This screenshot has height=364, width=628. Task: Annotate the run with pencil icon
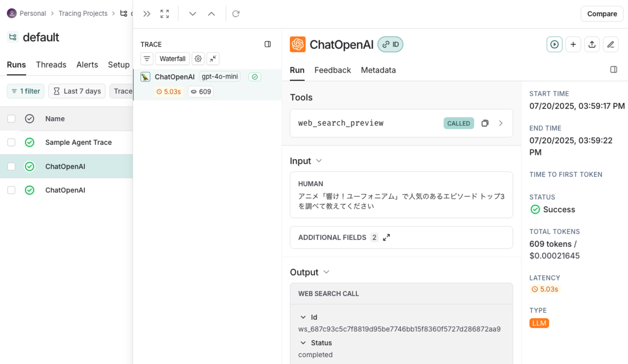pyautogui.click(x=611, y=44)
